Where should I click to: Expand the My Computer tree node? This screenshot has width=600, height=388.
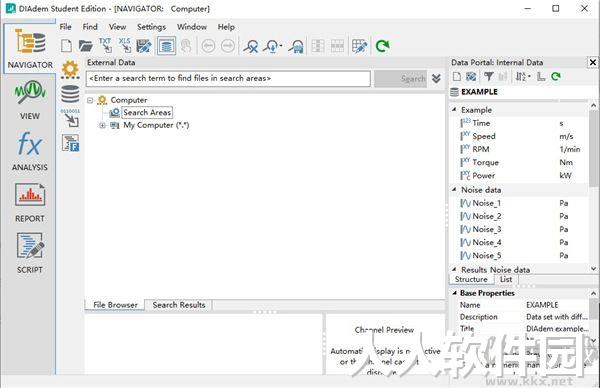point(102,126)
